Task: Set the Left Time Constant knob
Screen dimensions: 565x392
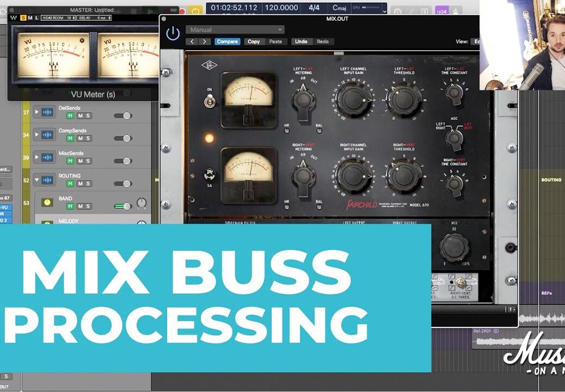Action: 455,94
